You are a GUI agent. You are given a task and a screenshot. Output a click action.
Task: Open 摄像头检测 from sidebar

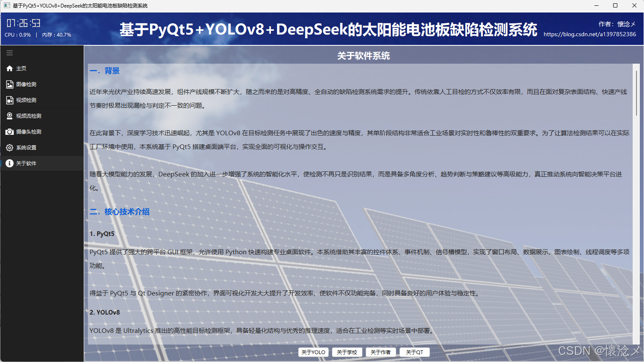(x=42, y=132)
